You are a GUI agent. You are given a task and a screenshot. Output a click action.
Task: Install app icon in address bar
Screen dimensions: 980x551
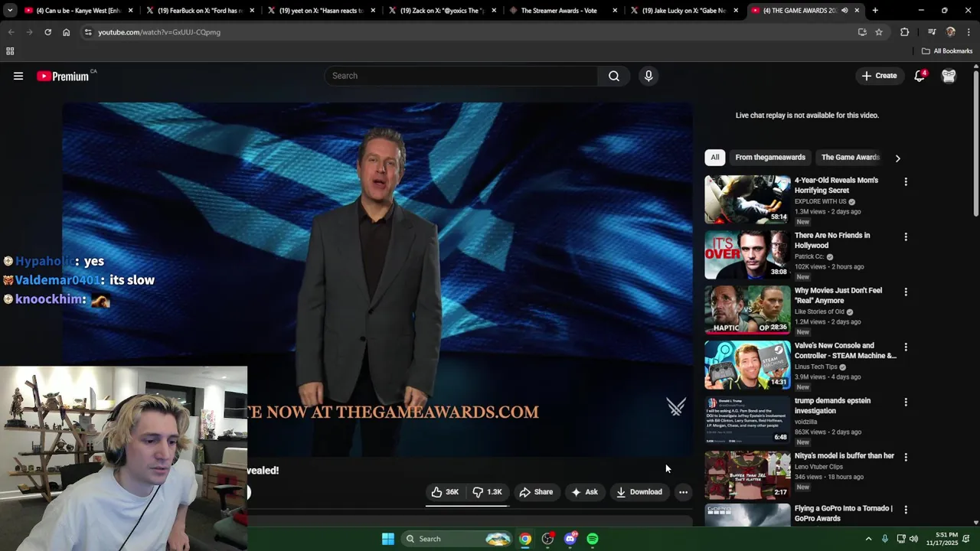(862, 32)
